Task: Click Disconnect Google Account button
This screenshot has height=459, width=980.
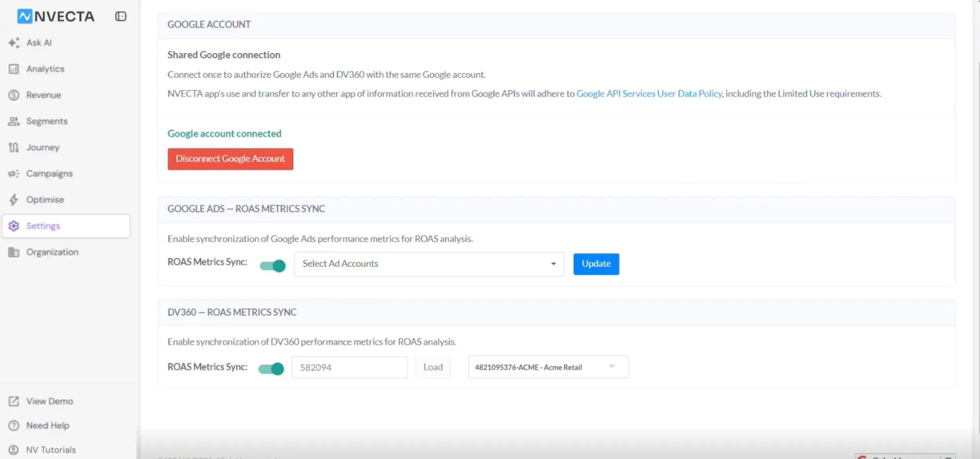Action: (x=230, y=159)
